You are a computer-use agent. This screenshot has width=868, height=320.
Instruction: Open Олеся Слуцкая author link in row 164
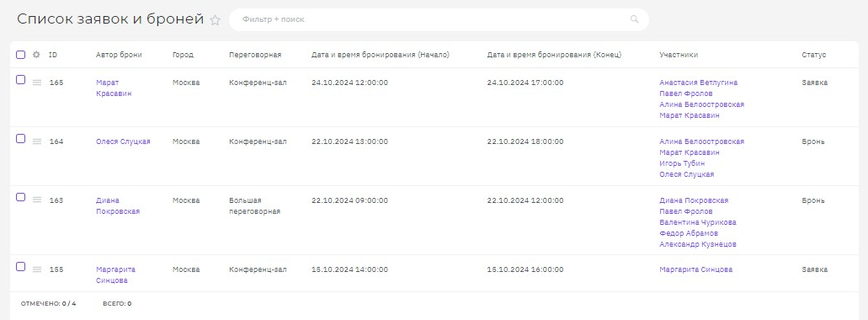pyautogui.click(x=123, y=141)
